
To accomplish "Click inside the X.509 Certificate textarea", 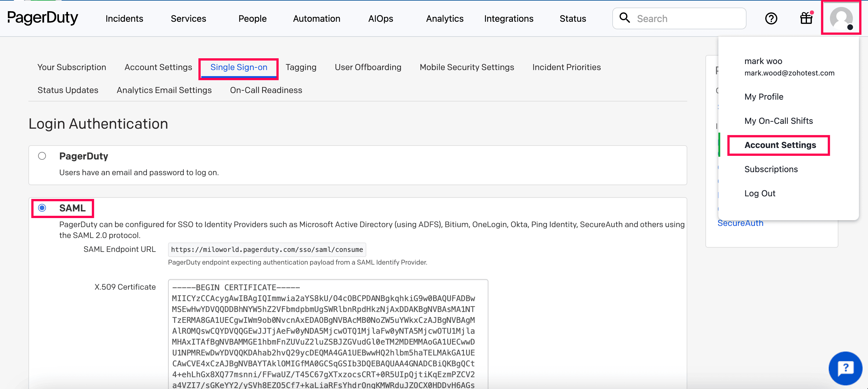I will click(328, 333).
